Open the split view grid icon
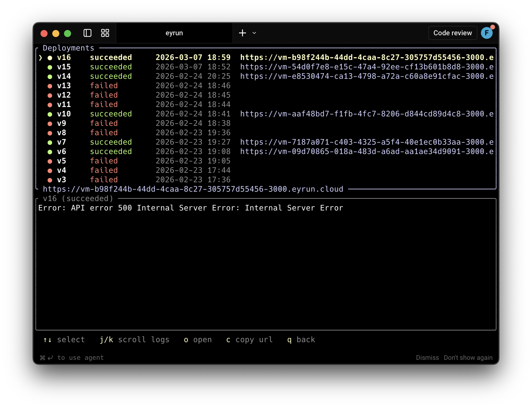Screen dimensions: 532x408 105,33
